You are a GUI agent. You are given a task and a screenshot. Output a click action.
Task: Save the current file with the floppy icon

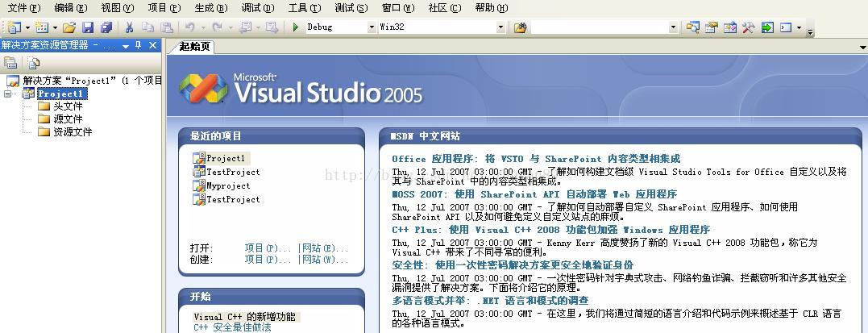pyautogui.click(x=88, y=27)
